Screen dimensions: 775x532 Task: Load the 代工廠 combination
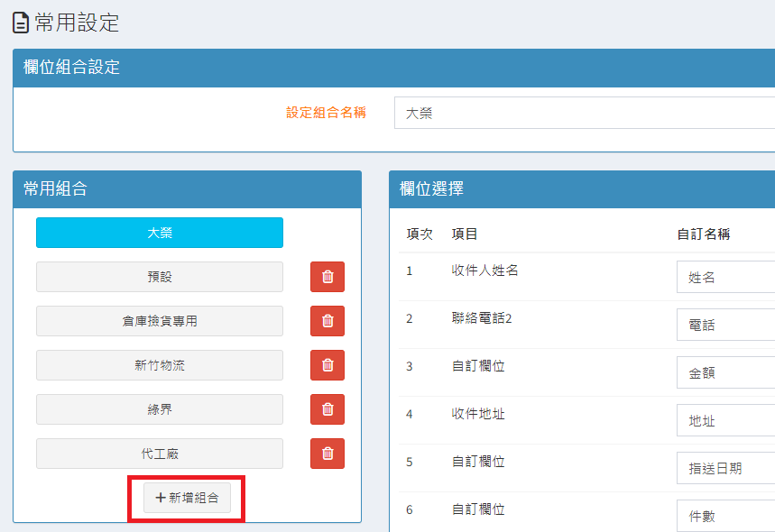click(x=160, y=454)
